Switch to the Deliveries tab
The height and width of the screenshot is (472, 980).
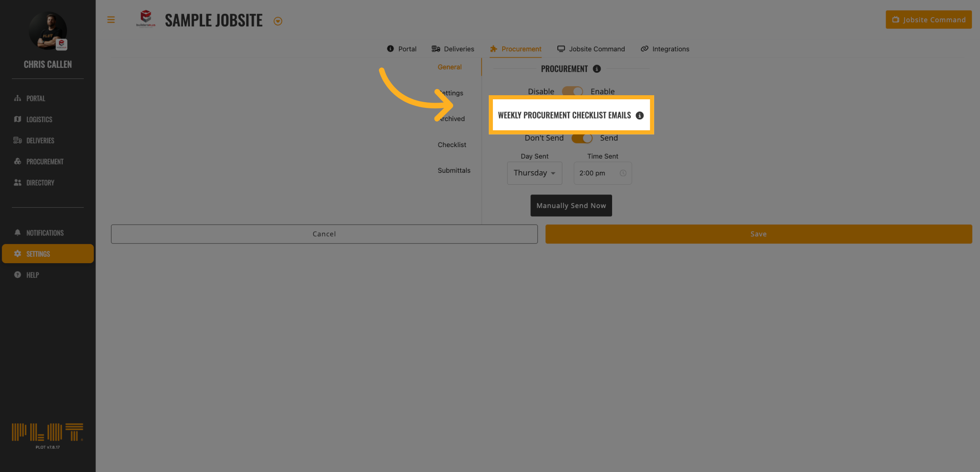(453, 49)
